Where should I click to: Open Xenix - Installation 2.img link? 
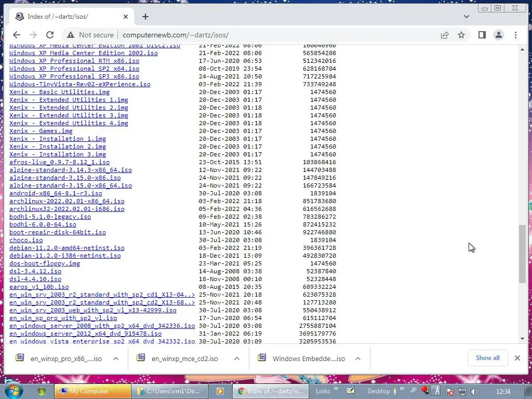click(57, 147)
